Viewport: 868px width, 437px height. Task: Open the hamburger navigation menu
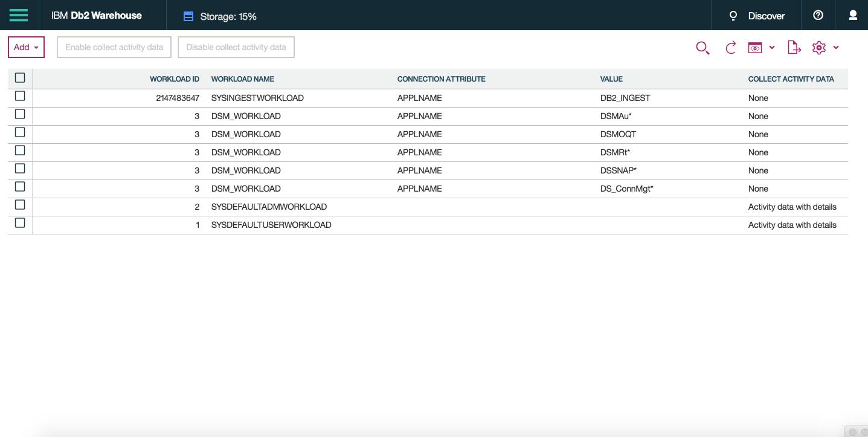click(x=19, y=15)
